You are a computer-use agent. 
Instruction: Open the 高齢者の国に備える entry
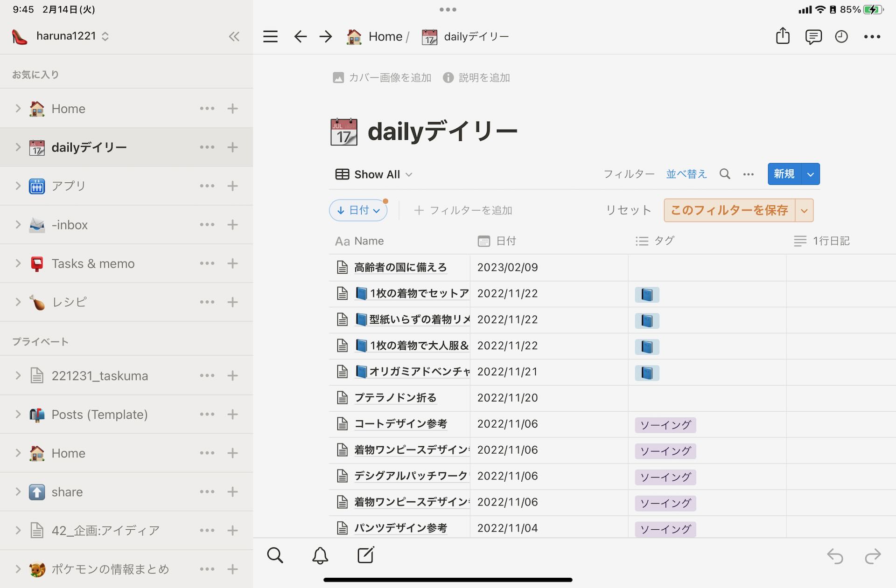[x=400, y=267]
